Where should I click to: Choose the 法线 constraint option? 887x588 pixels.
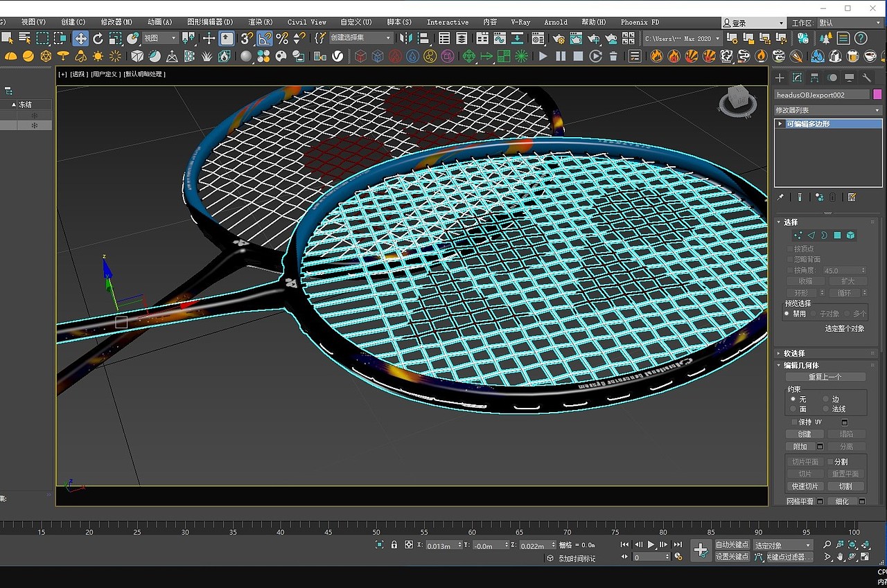point(825,409)
